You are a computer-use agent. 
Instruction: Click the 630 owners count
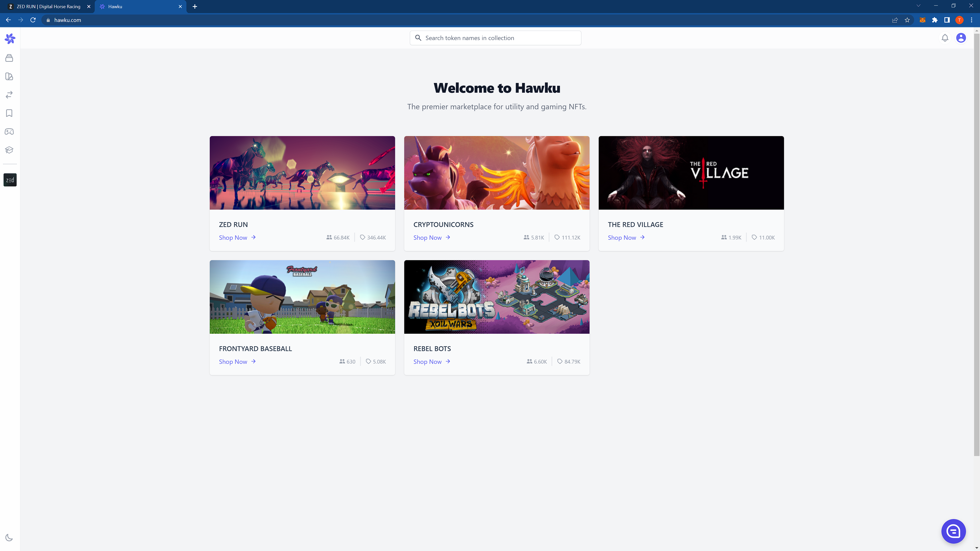(347, 362)
